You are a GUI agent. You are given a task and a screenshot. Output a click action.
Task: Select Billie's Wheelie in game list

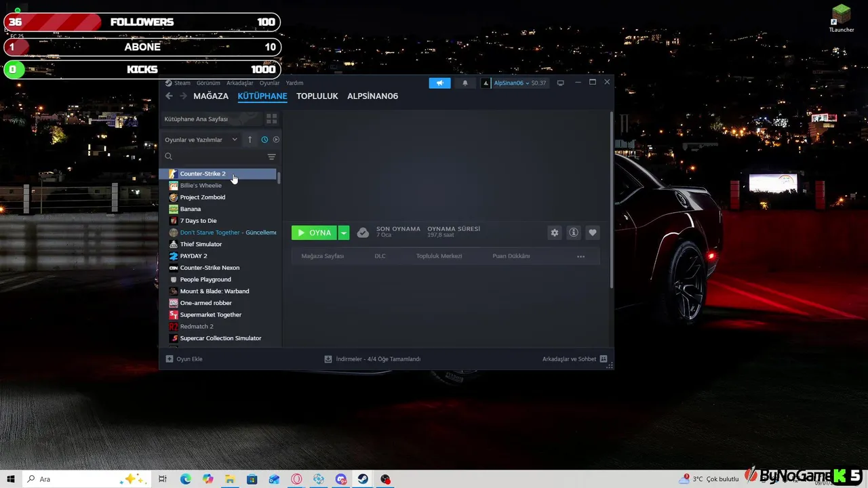(218, 186)
